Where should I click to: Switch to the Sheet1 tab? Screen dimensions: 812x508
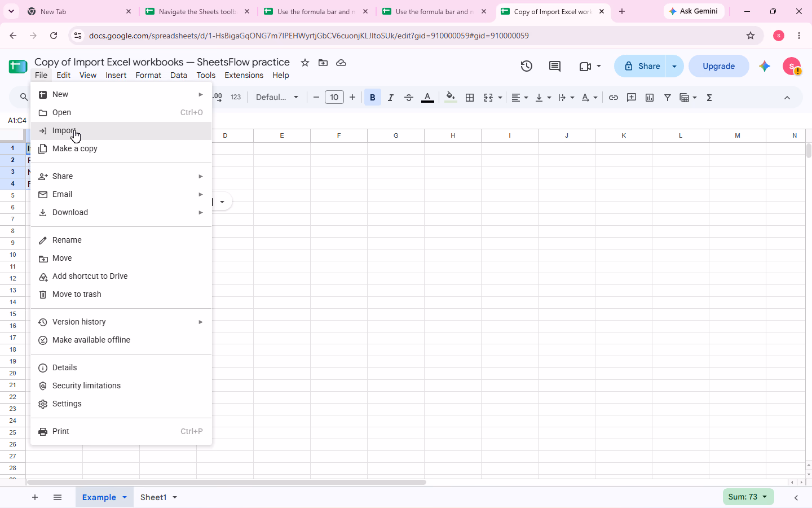(x=153, y=497)
